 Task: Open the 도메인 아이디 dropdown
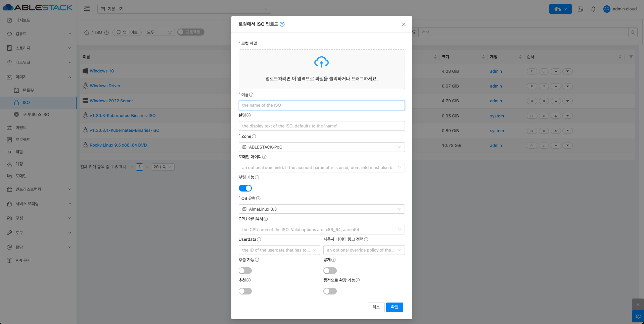coord(322,167)
